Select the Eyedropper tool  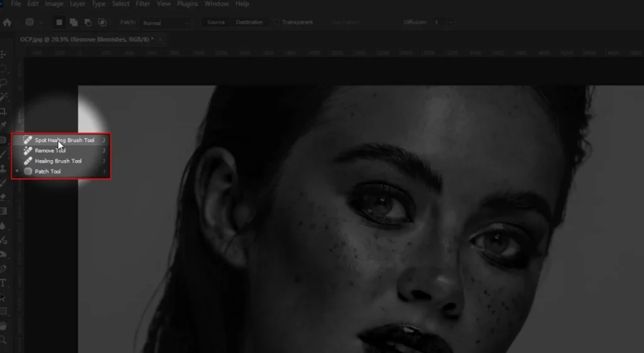coord(3,126)
